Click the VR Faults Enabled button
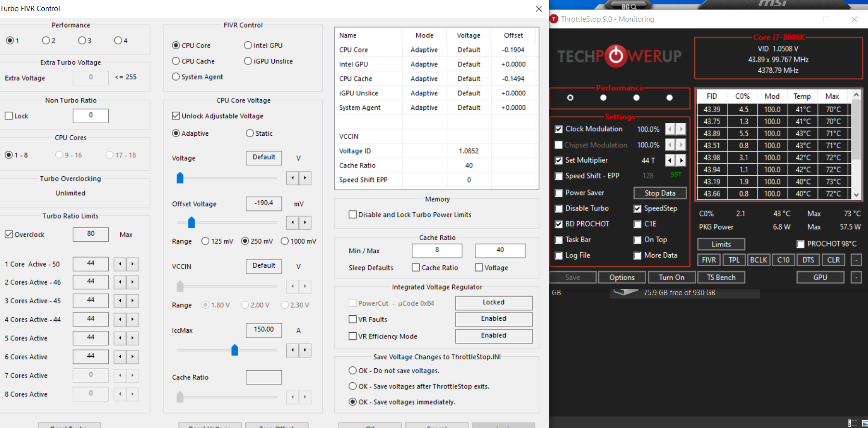 pos(494,319)
